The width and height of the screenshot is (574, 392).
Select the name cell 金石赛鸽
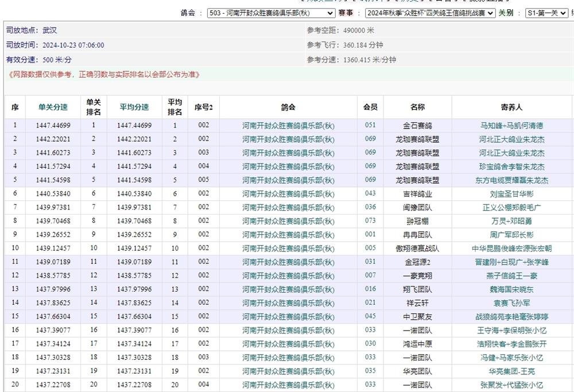417,126
